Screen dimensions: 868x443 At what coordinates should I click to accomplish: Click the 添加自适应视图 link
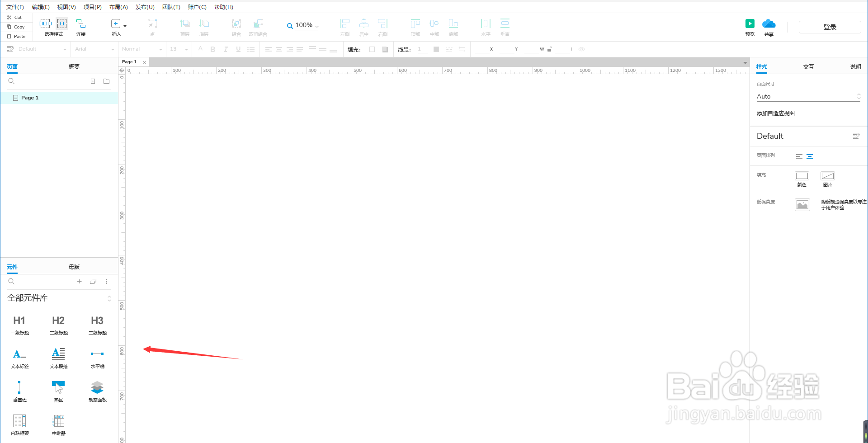[x=775, y=113]
